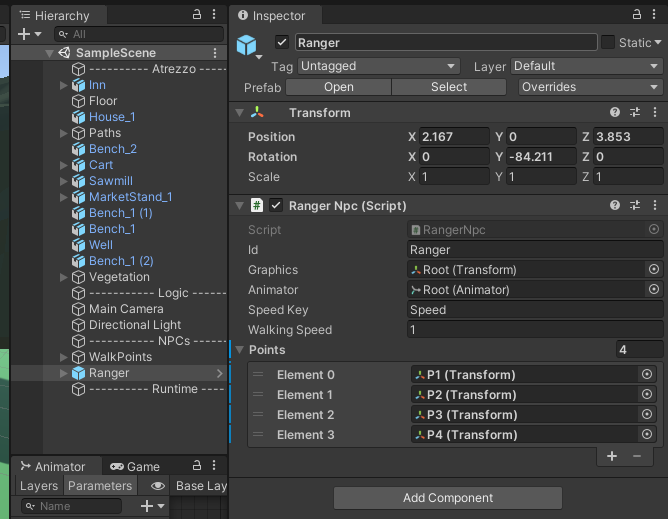Click the Ranger name field

coord(446,43)
